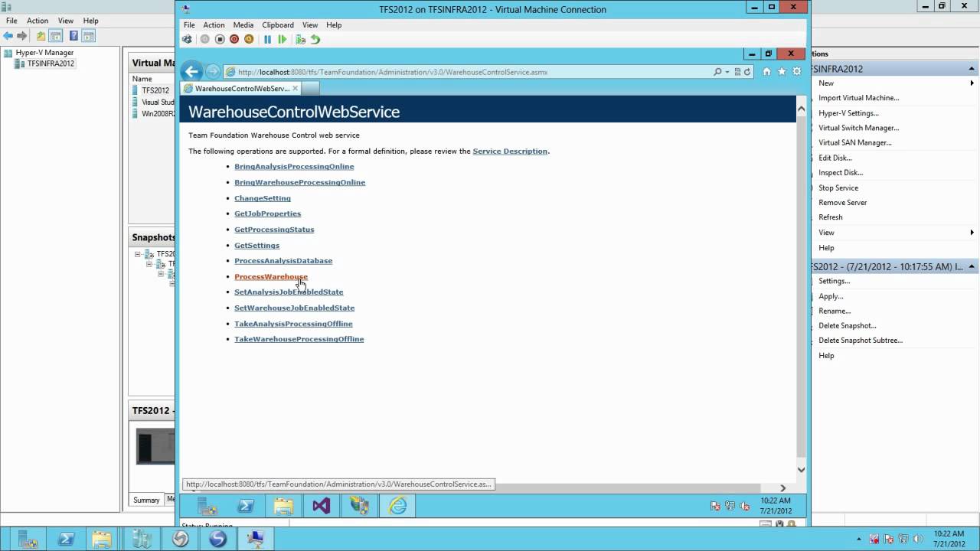Image resolution: width=980 pixels, height=551 pixels.
Task: Open the SetWarehouseJobEnabledState link
Action: tap(294, 308)
